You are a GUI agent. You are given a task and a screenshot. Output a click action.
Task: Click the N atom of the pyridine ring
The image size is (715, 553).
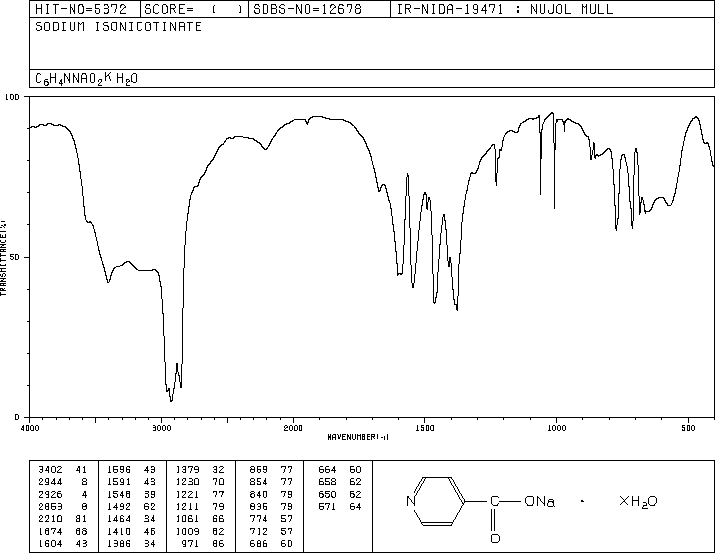(411, 501)
